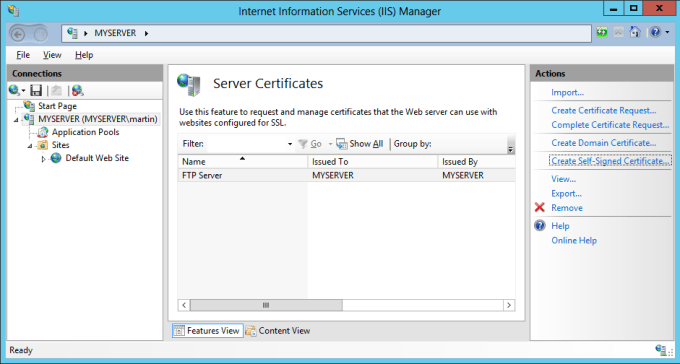Open the Filter dropdown arrow

pos(290,144)
